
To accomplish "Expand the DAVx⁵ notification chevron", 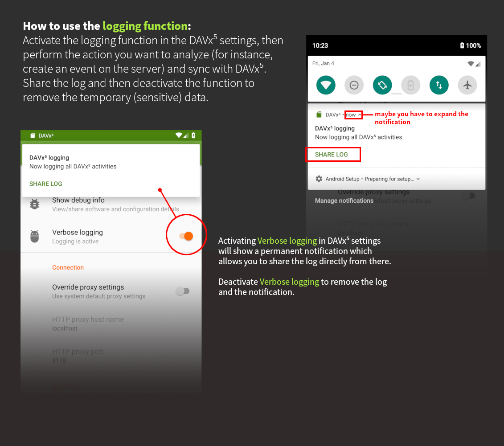I will point(360,115).
